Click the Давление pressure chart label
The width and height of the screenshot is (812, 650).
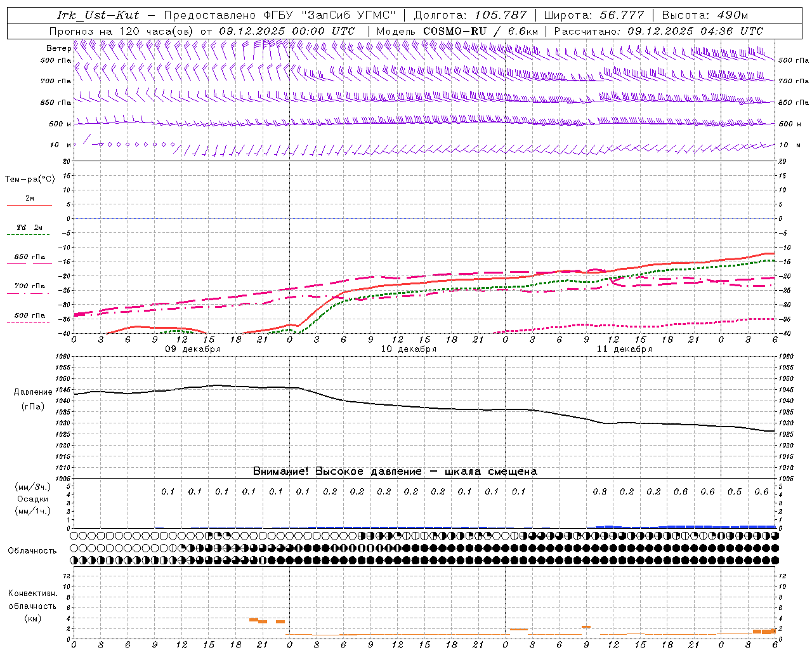[33, 392]
